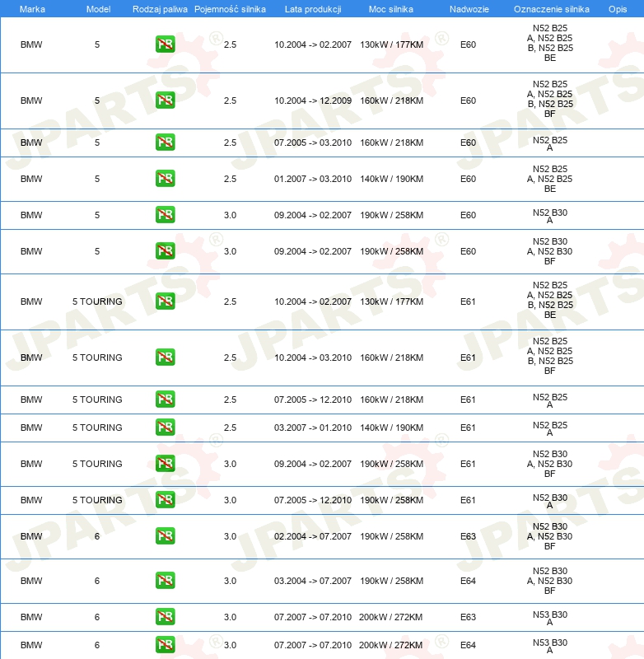
Task: Select the date range 03.2007 -> 01.2010
Action: pos(313,428)
